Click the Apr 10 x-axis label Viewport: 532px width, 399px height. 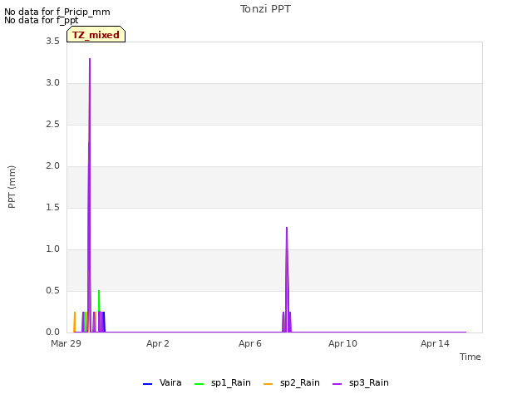pyautogui.click(x=342, y=343)
